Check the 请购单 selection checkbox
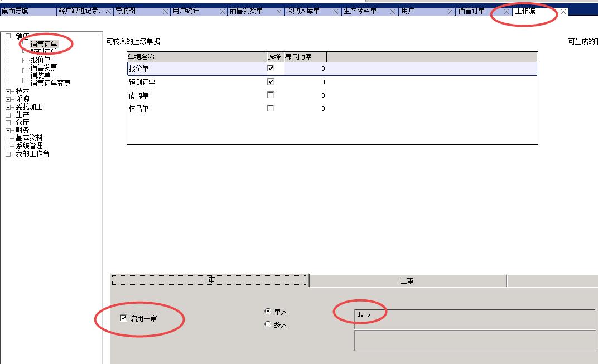Image resolution: width=598 pixels, height=364 pixels. (271, 94)
